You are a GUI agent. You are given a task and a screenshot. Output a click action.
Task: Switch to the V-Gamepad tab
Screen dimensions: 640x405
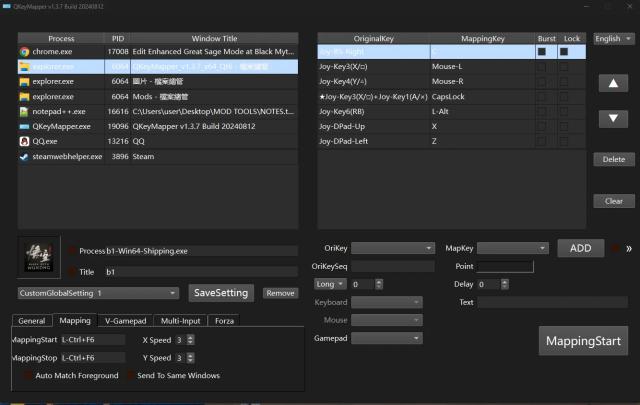126,321
